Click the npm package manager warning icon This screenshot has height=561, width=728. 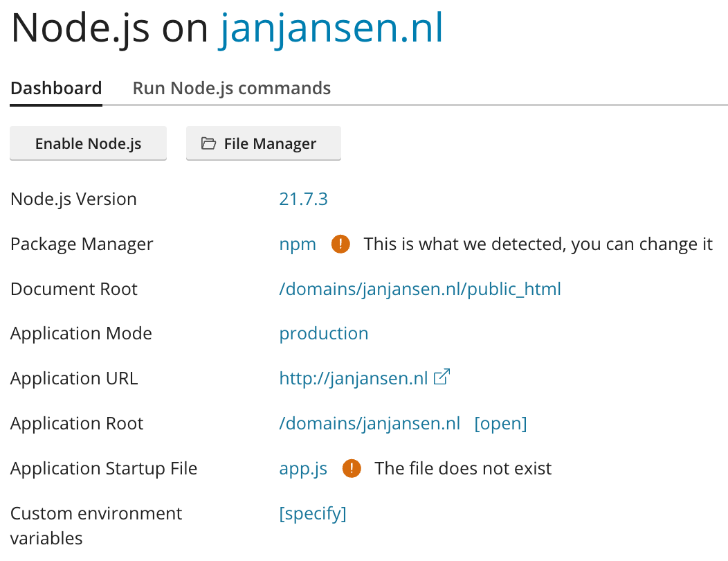340,244
